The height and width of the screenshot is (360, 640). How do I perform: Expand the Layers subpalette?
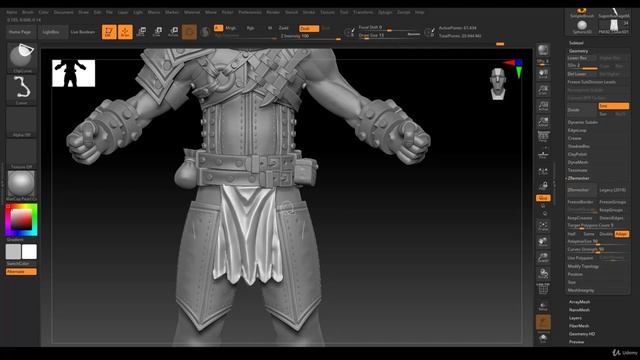[x=575, y=318]
